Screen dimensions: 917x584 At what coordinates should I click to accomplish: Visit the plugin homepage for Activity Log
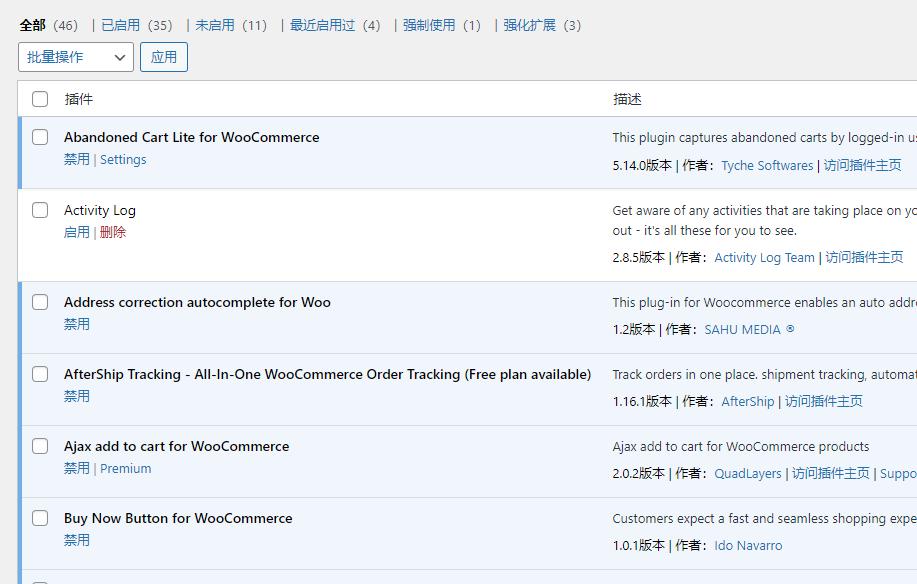(864, 257)
